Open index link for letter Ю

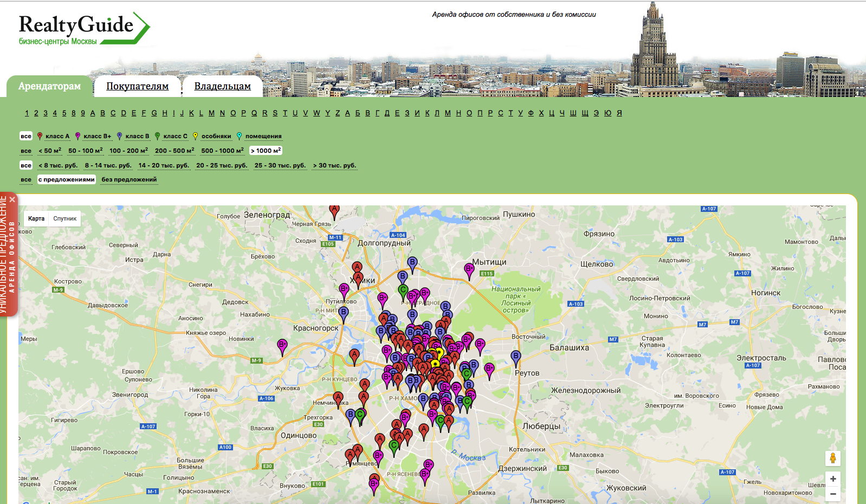coord(608,113)
